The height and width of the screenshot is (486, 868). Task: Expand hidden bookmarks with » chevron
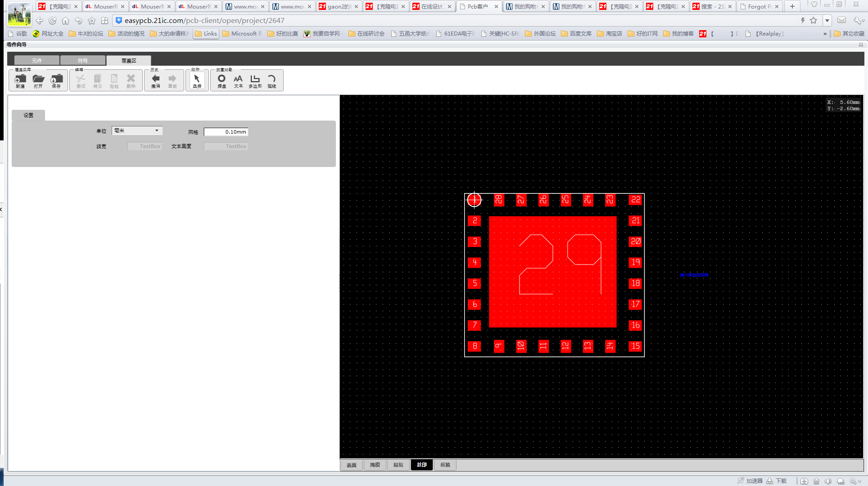(x=825, y=34)
